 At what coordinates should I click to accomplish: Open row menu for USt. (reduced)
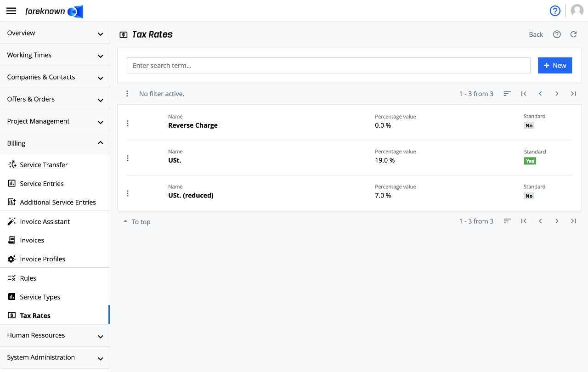pyautogui.click(x=128, y=193)
